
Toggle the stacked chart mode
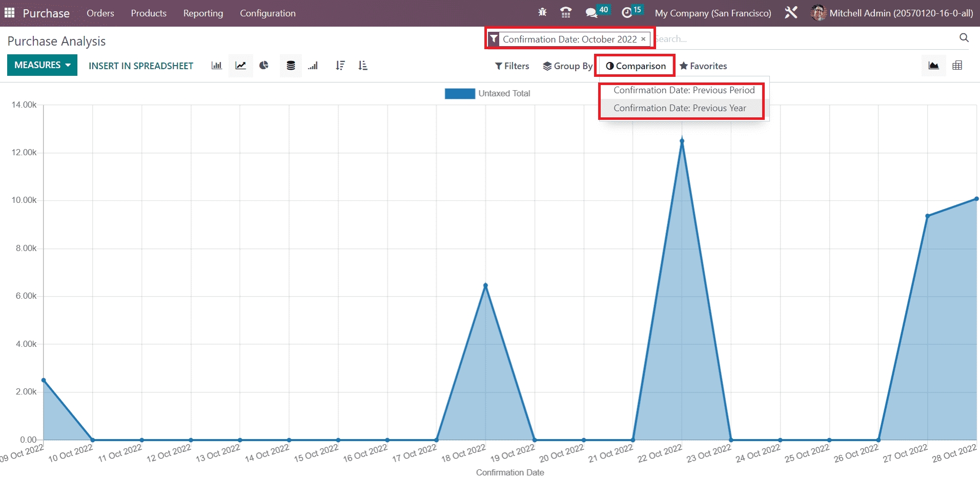tap(291, 66)
